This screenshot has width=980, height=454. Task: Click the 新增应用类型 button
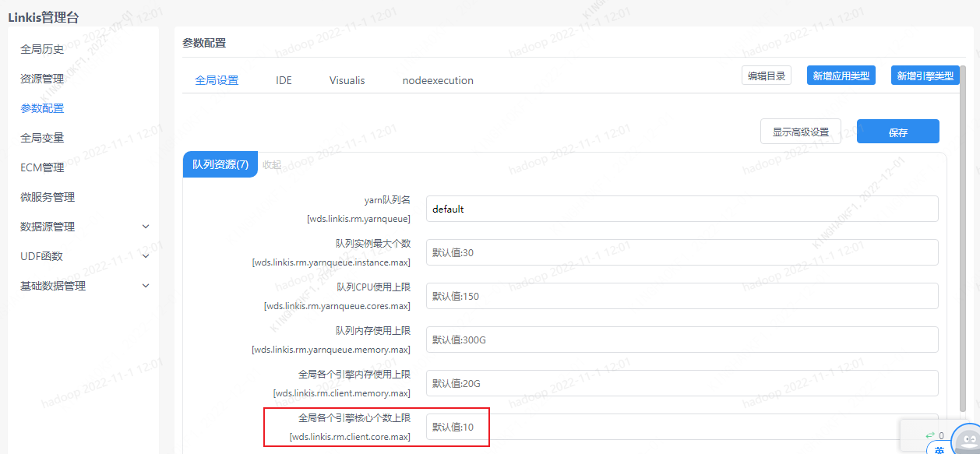841,76
